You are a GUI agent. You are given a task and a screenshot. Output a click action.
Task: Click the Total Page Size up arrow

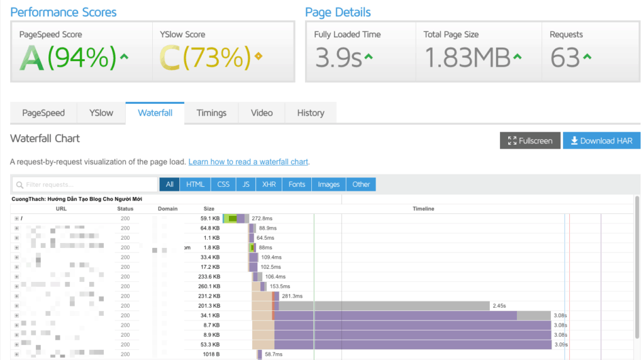point(518,57)
